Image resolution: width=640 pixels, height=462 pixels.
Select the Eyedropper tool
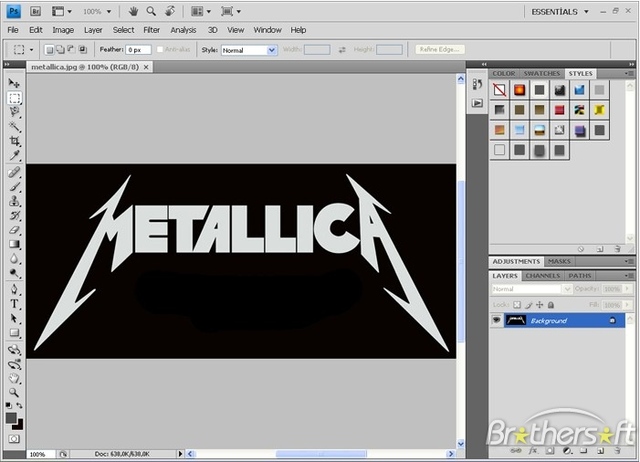click(14, 155)
